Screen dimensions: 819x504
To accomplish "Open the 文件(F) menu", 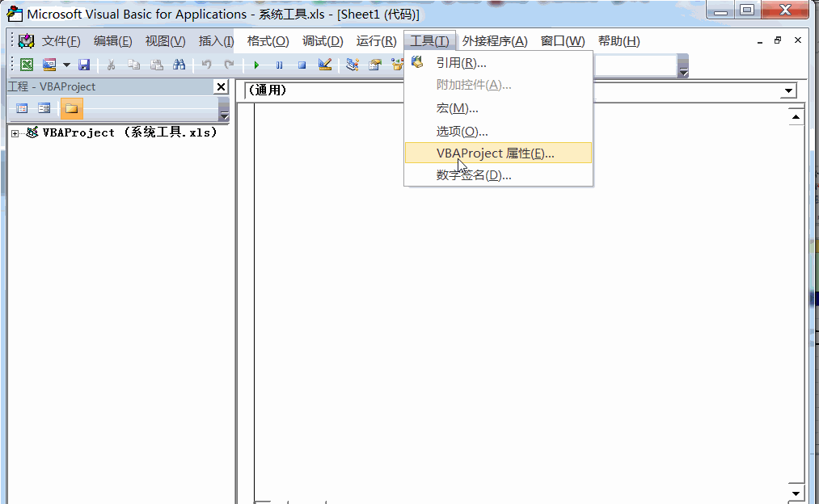I will click(61, 41).
